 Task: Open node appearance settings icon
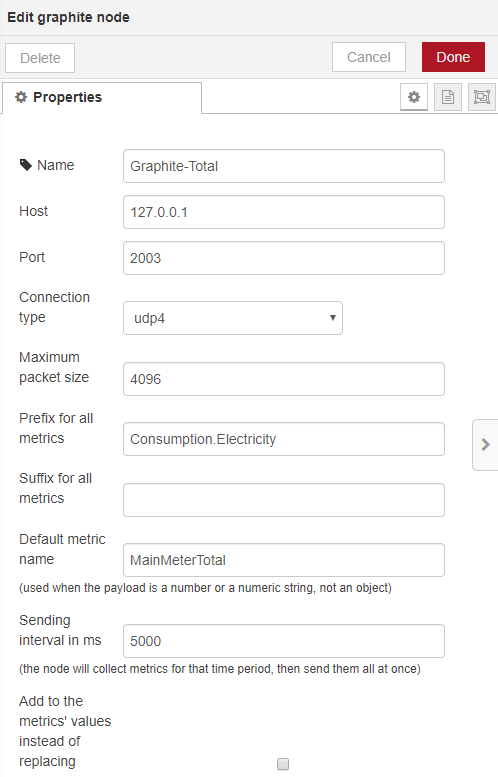[x=482, y=97]
